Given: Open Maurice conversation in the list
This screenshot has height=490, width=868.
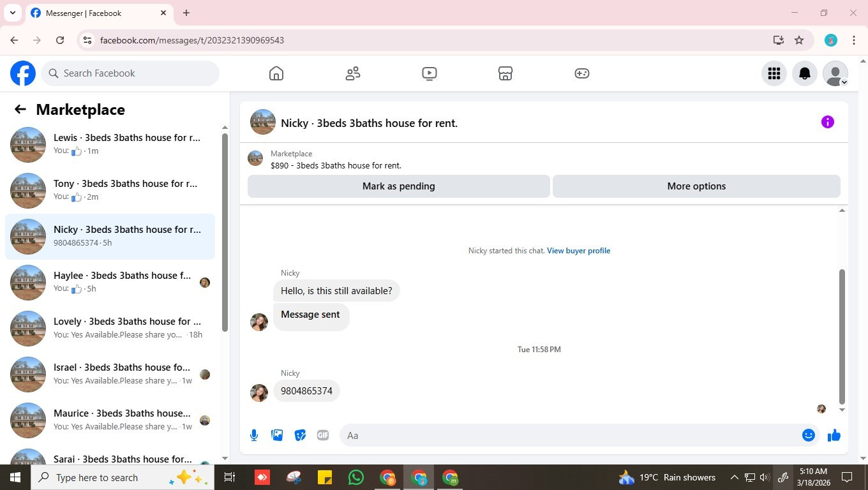Looking at the screenshot, I should [110, 420].
